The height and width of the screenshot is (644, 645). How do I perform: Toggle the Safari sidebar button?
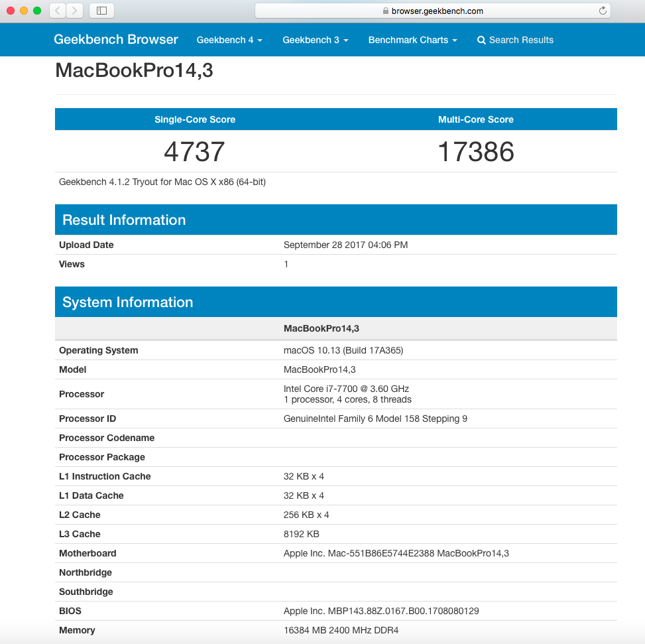[x=101, y=11]
